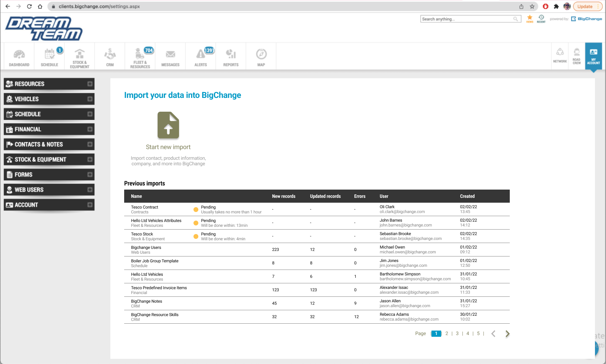
Task: Click Start new import label
Action: (x=168, y=147)
